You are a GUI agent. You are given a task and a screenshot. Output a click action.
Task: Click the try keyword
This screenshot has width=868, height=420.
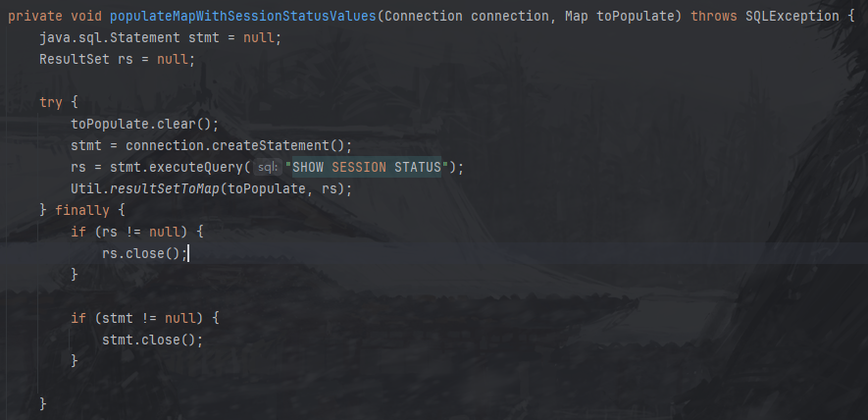(x=51, y=102)
